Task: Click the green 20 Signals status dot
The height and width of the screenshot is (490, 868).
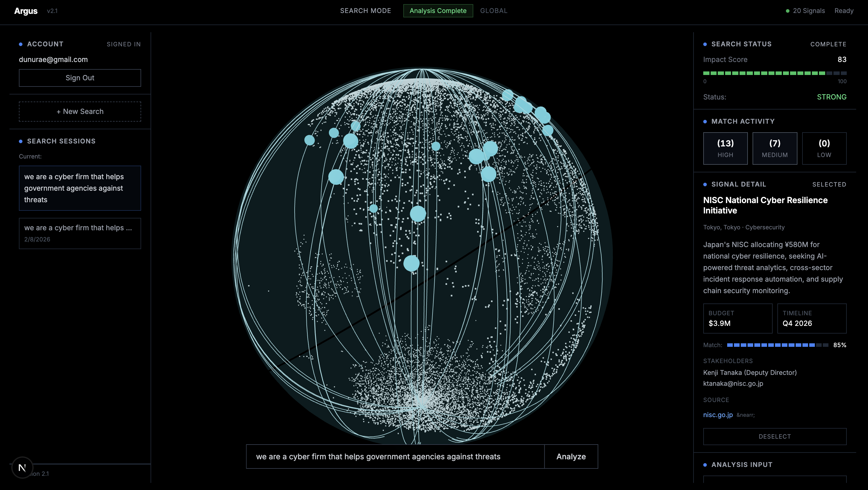Action: tap(787, 11)
